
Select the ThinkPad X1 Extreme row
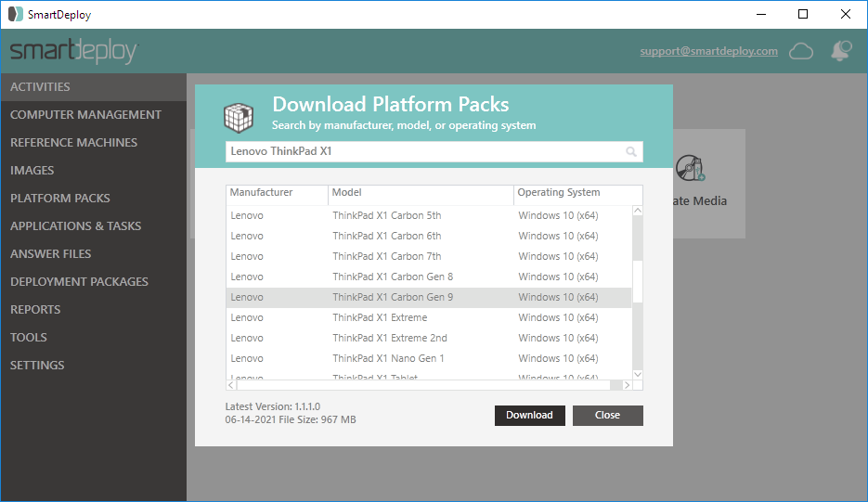(x=429, y=317)
